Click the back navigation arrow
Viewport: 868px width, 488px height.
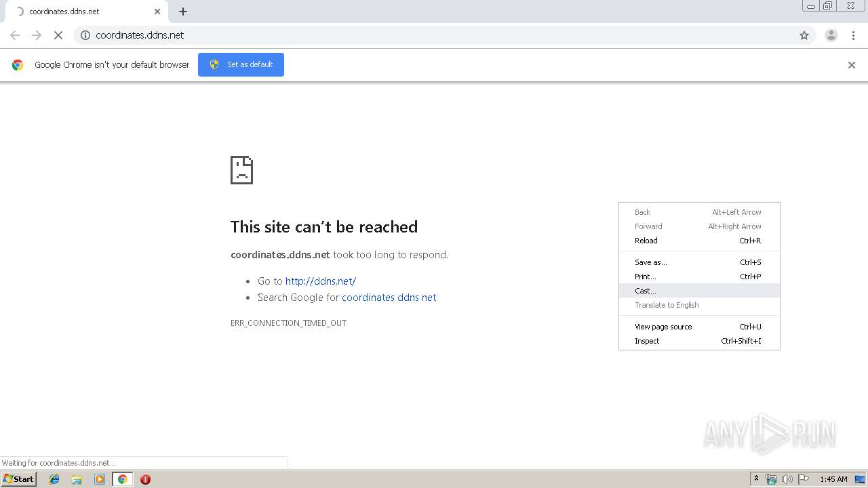(15, 35)
